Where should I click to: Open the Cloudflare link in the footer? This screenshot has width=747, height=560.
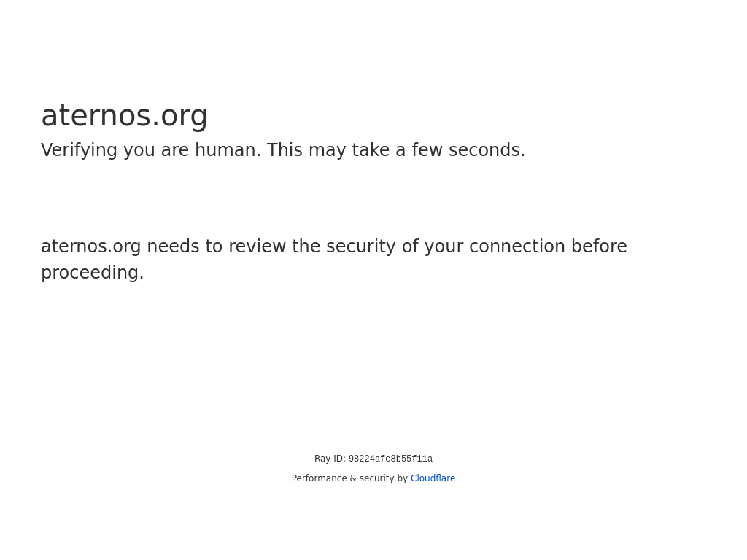pyautogui.click(x=433, y=478)
